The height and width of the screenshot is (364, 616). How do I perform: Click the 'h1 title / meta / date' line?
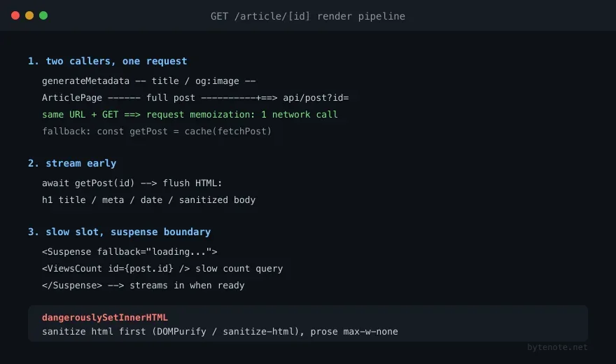[x=148, y=200]
